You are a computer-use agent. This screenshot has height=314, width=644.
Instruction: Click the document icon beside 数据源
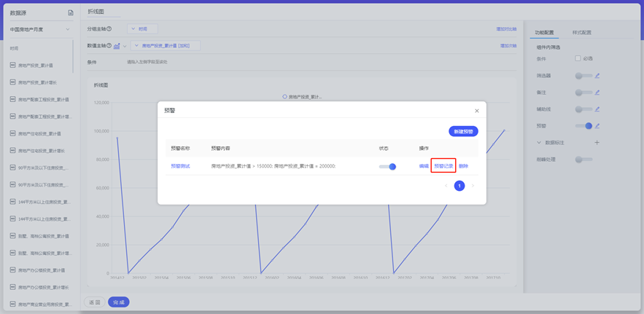[71, 12]
